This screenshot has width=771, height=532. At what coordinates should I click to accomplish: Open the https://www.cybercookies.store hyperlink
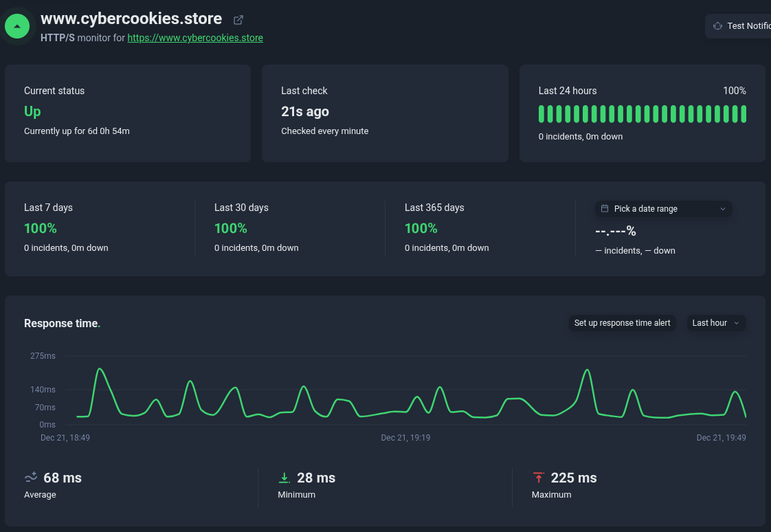[195, 38]
